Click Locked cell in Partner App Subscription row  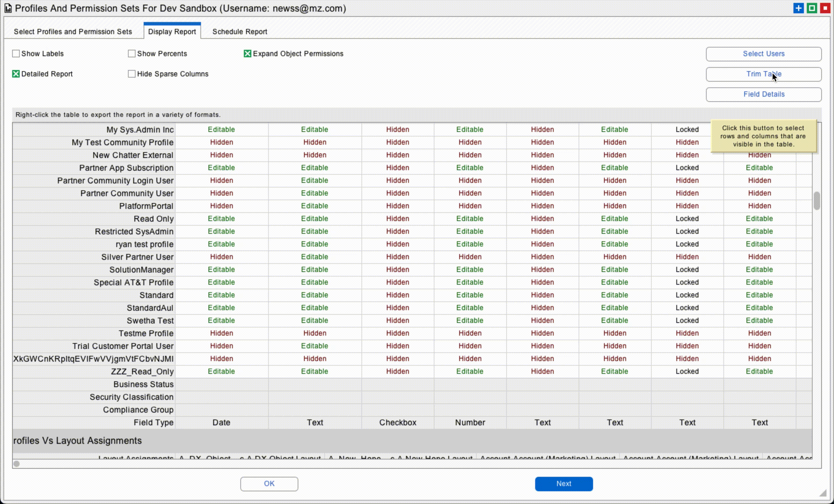[687, 168]
